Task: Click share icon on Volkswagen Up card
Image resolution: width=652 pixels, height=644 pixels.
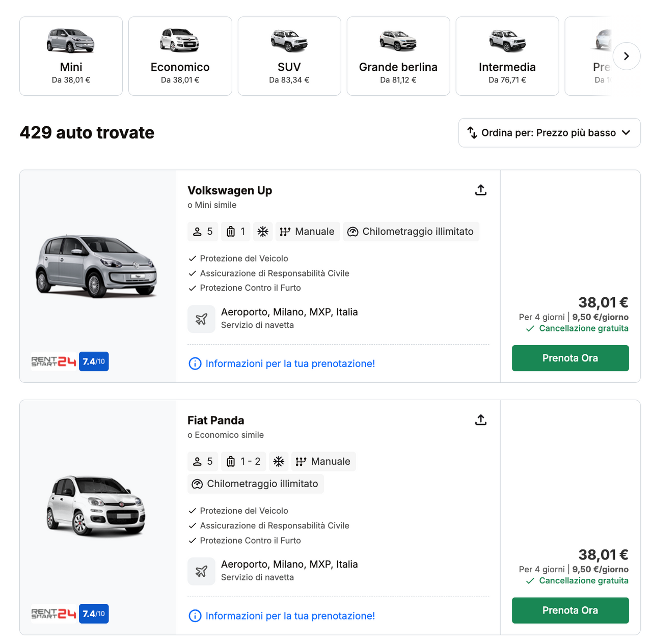Action: 481,190
